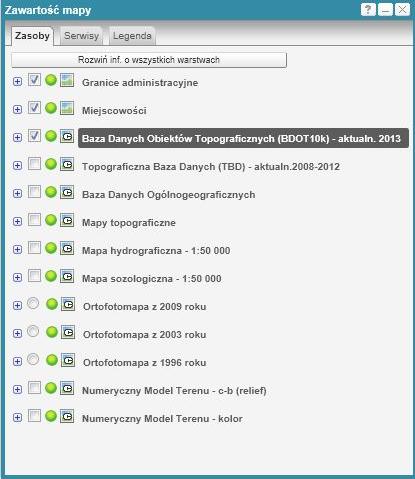Expand the Ortofotomapa z 2003 roku node
Image resolution: width=415 pixels, height=479 pixels.
click(17, 334)
